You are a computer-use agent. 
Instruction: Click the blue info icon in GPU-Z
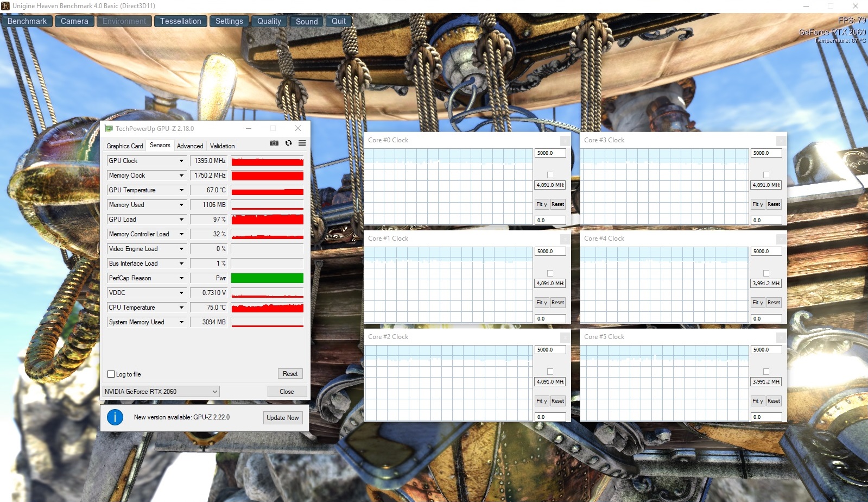(x=115, y=417)
